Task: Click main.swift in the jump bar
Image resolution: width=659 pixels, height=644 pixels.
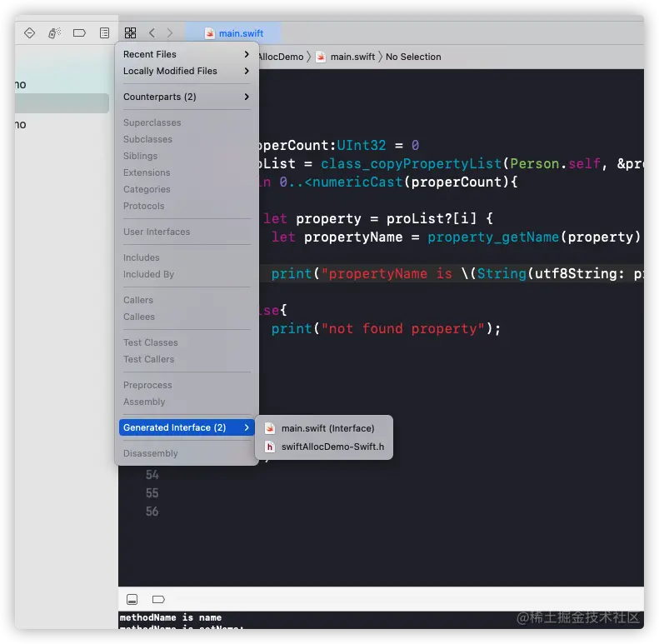Action: (x=352, y=57)
